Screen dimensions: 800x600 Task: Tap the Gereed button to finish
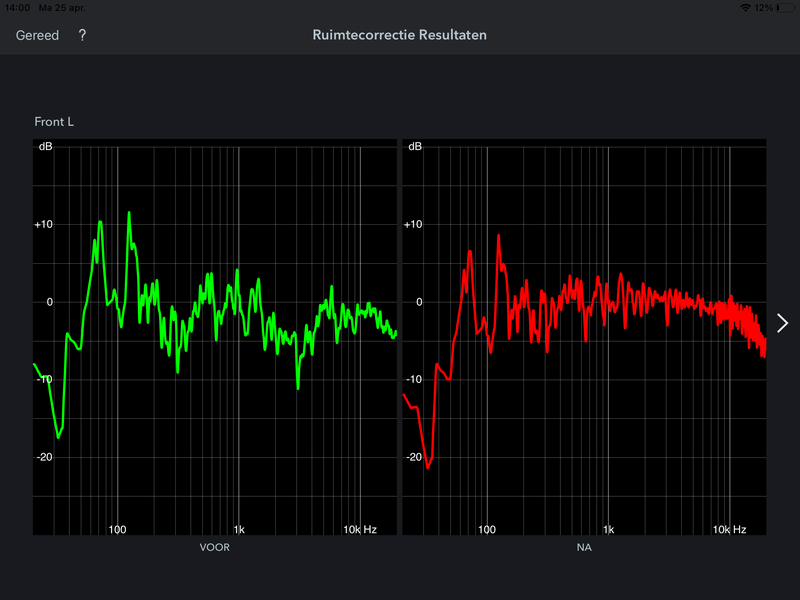click(37, 35)
